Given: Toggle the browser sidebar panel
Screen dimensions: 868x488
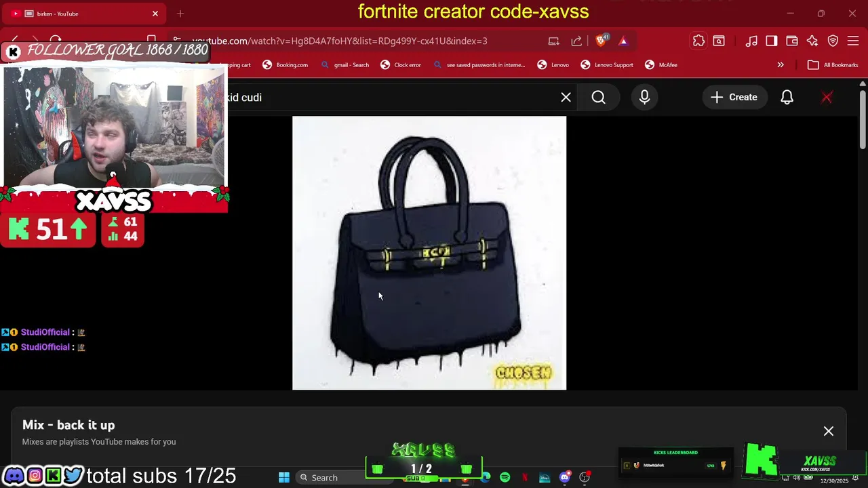Looking at the screenshot, I should coord(771,41).
